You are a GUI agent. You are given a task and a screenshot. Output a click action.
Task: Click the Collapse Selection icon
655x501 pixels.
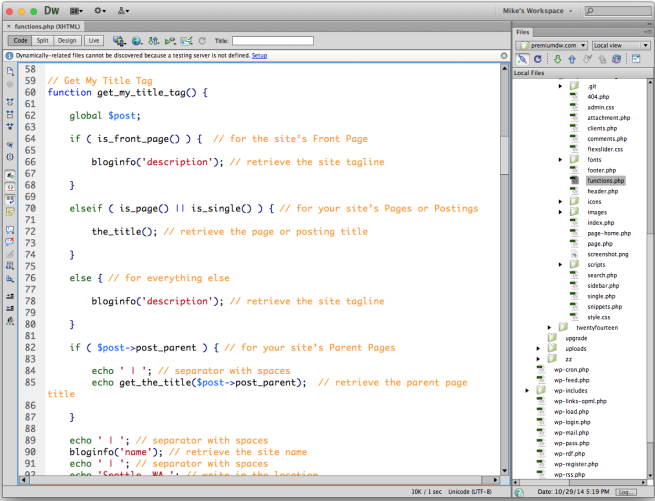point(10,114)
